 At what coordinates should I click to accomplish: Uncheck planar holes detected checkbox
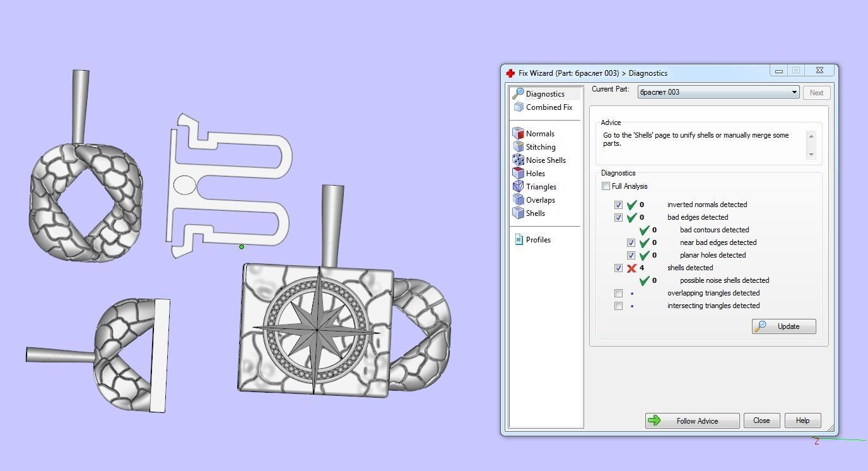[631, 255]
